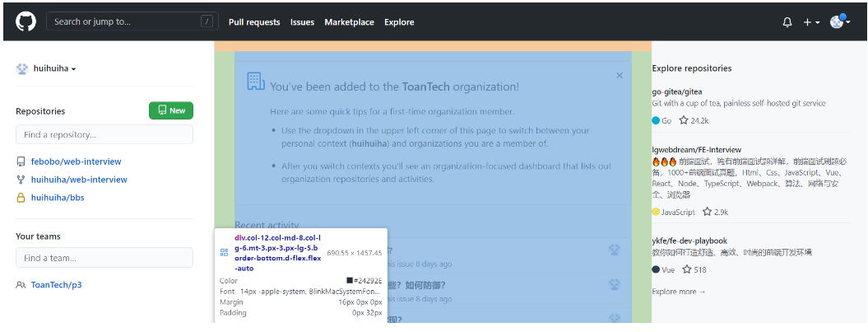
Task: Open huihuiha/bbs private repository
Action: (58, 198)
